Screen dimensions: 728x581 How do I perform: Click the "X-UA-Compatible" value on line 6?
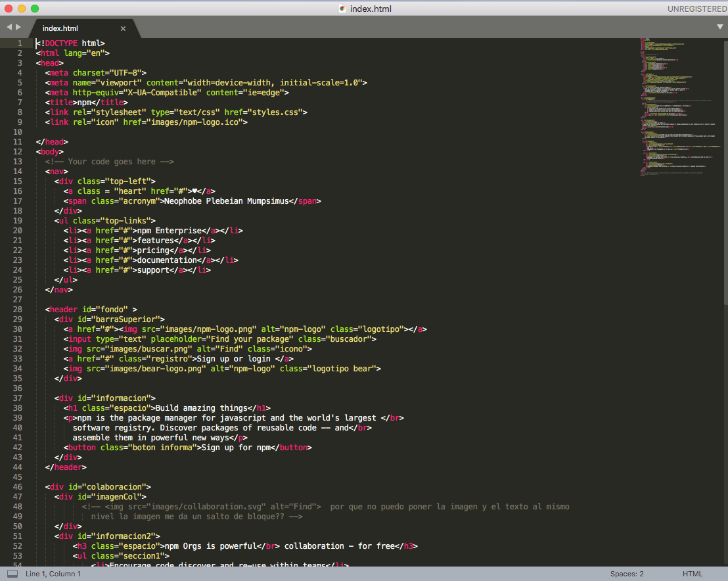162,93
